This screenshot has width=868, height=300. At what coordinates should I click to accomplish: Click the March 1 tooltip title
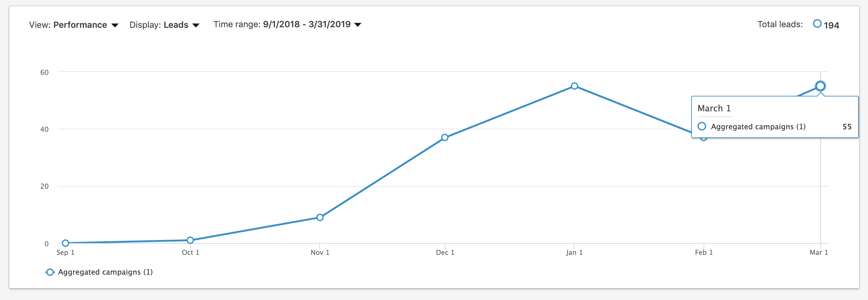coord(714,108)
